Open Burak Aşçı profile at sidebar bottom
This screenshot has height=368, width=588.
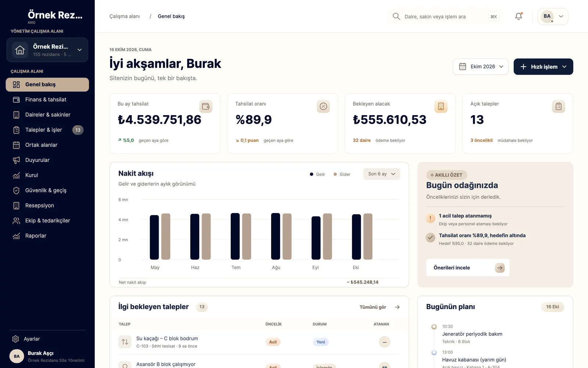47,356
